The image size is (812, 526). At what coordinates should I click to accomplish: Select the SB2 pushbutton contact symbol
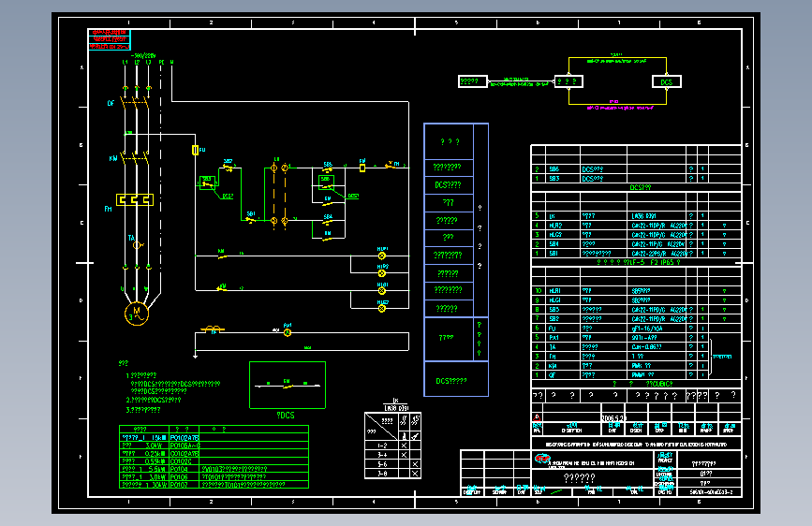(229, 168)
